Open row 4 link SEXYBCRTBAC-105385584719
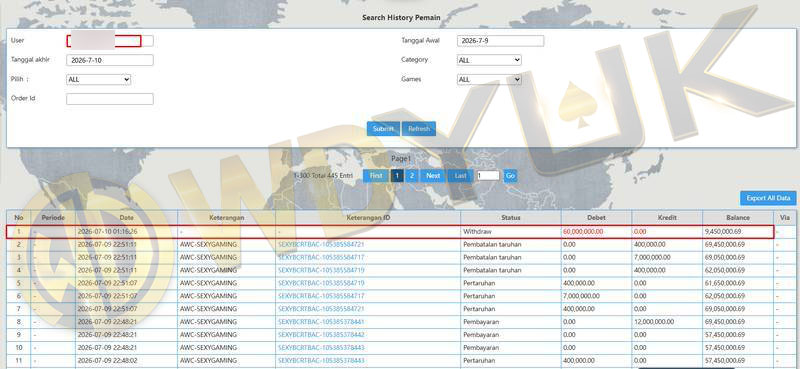This screenshot has height=369, width=800. coord(321,270)
